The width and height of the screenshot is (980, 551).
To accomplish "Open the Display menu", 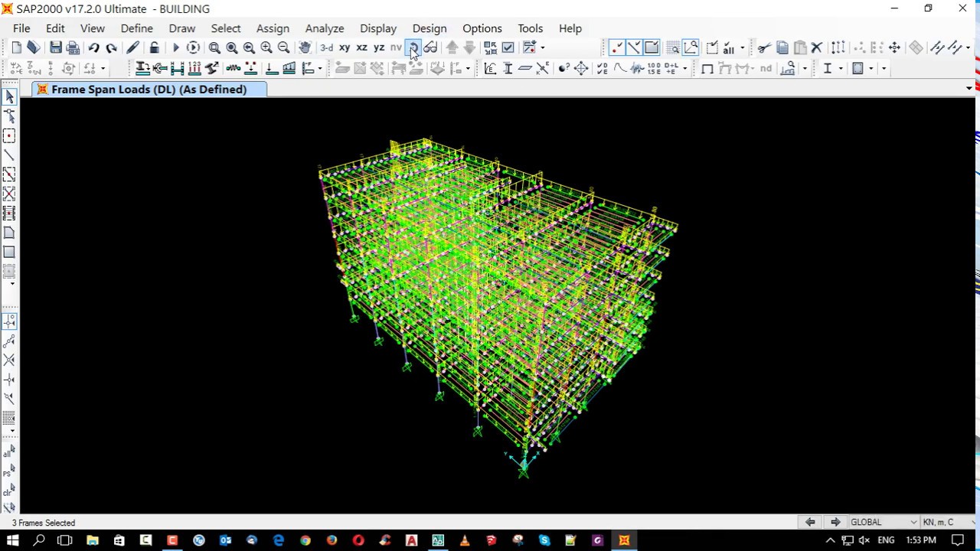I will pyautogui.click(x=378, y=28).
